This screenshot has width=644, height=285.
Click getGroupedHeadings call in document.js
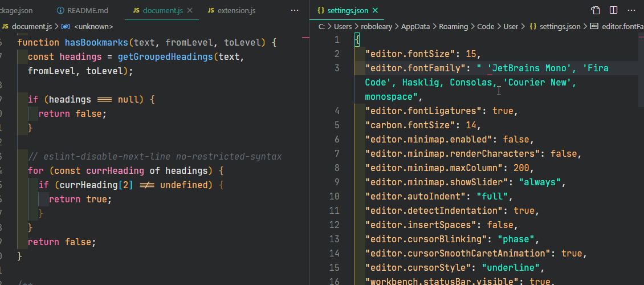(165, 56)
